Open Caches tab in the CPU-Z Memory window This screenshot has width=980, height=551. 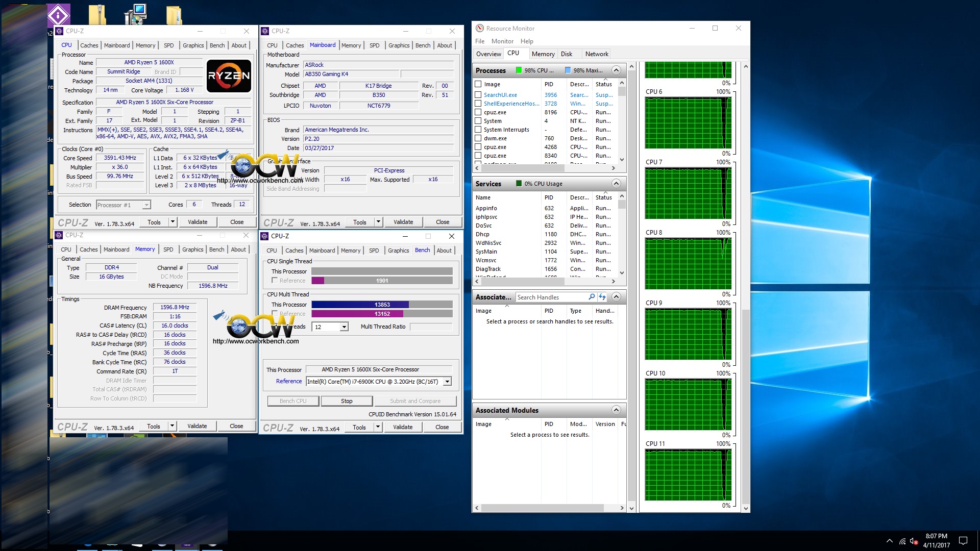[x=88, y=249]
